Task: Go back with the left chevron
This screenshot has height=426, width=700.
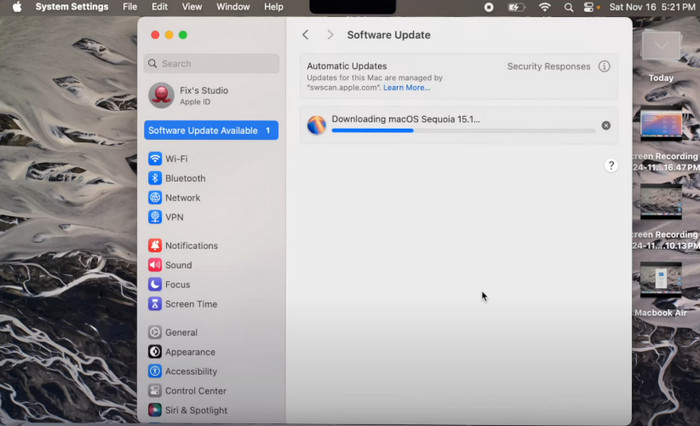Action: click(306, 35)
